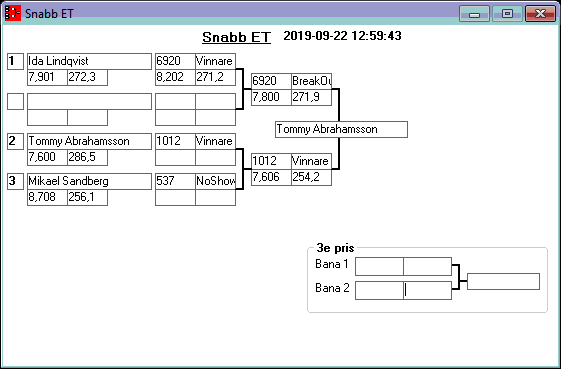Select the NoShow result cell for 537

coord(215,181)
